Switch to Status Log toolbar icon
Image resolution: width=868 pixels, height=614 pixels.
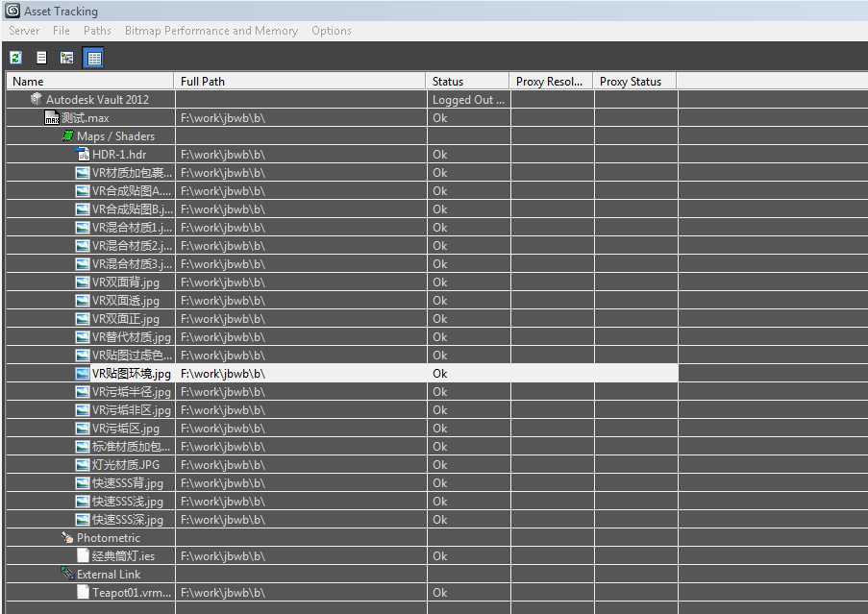click(41, 58)
